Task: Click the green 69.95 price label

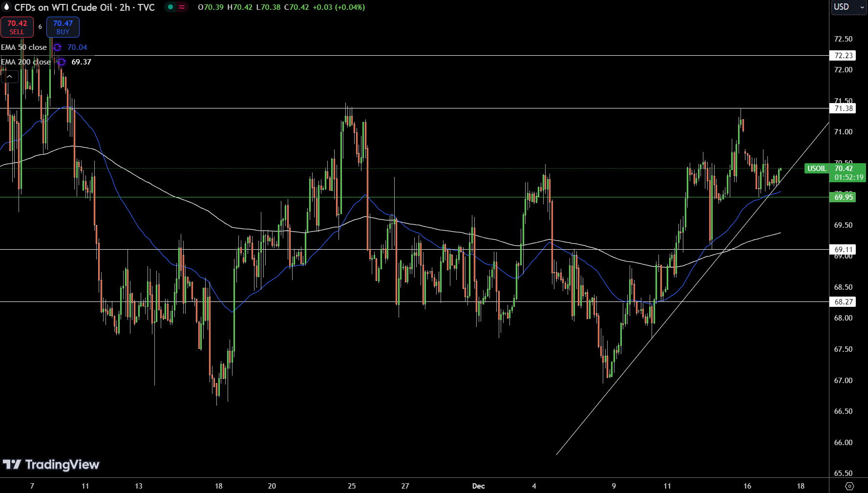Action: tap(843, 197)
